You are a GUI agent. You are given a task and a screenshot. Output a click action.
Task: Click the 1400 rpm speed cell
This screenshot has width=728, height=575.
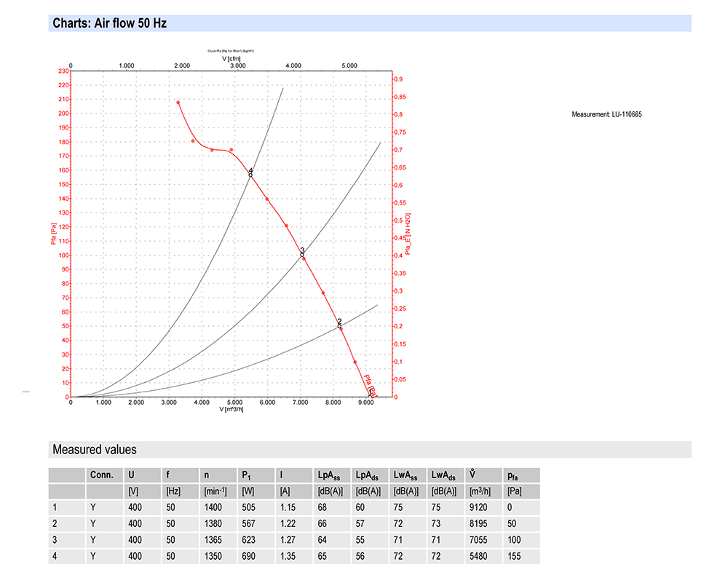[213, 507]
